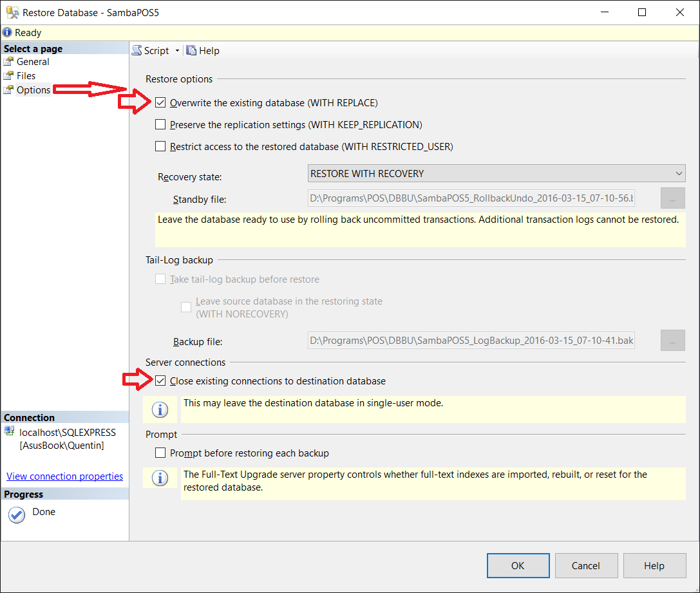
Task: Enable Restrict access to restored database
Action: pyautogui.click(x=160, y=146)
